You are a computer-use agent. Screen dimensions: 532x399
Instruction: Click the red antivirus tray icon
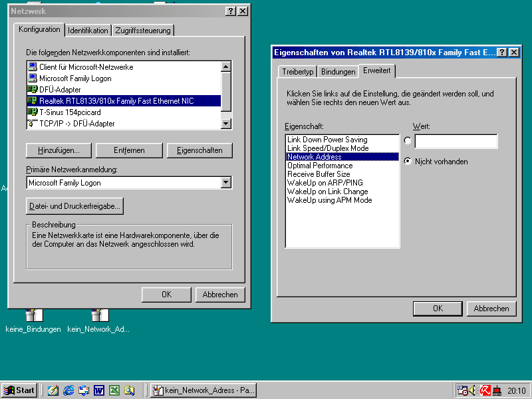point(485,391)
